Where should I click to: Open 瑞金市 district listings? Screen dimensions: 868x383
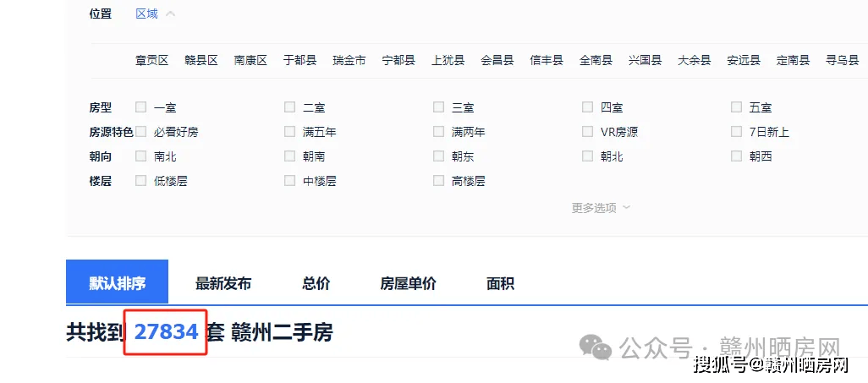pos(349,60)
